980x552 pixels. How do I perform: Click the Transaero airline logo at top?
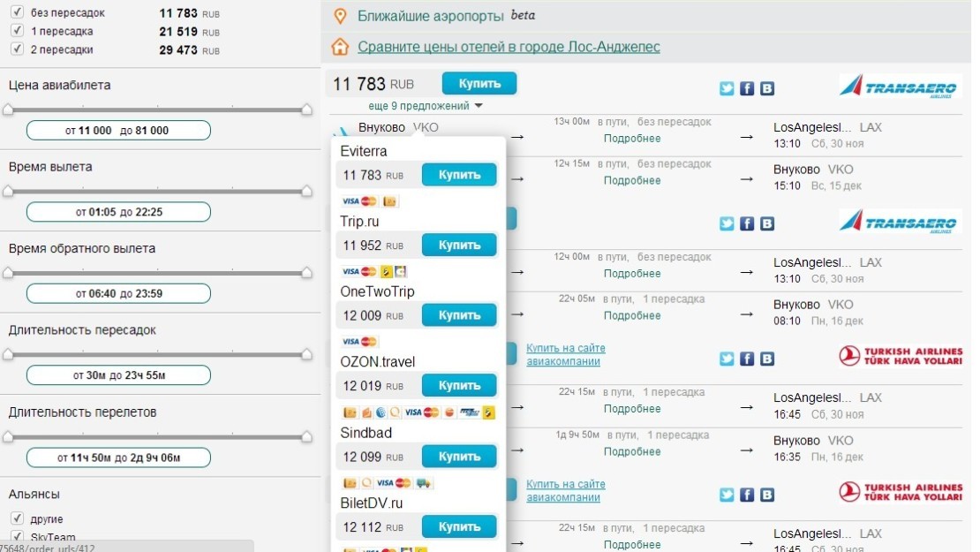coord(898,87)
